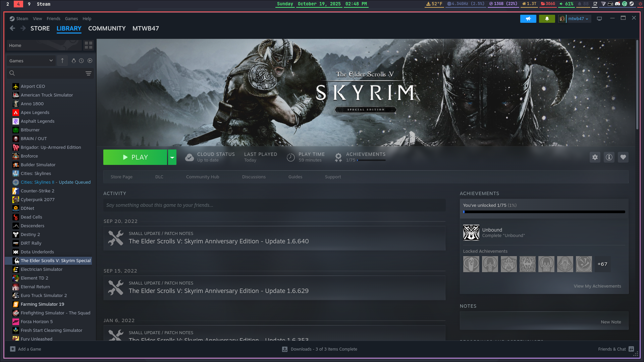
Task: Switch library to grid collections view
Action: coord(89,45)
